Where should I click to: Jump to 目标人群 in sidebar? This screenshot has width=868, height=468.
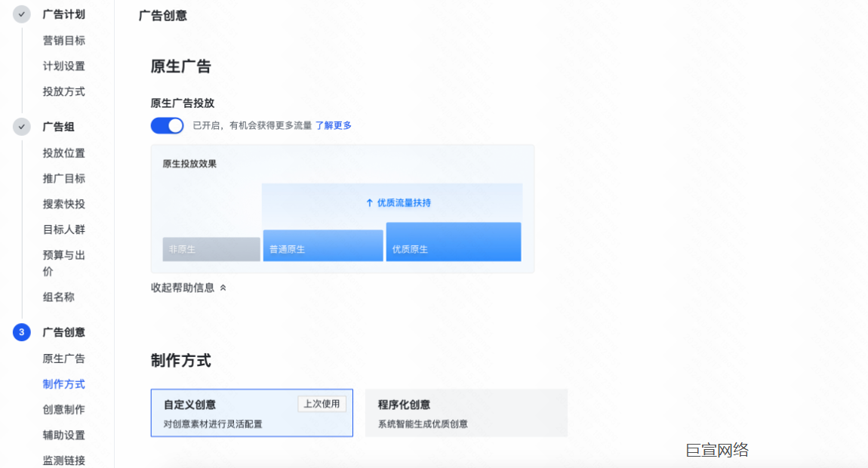[x=64, y=229]
